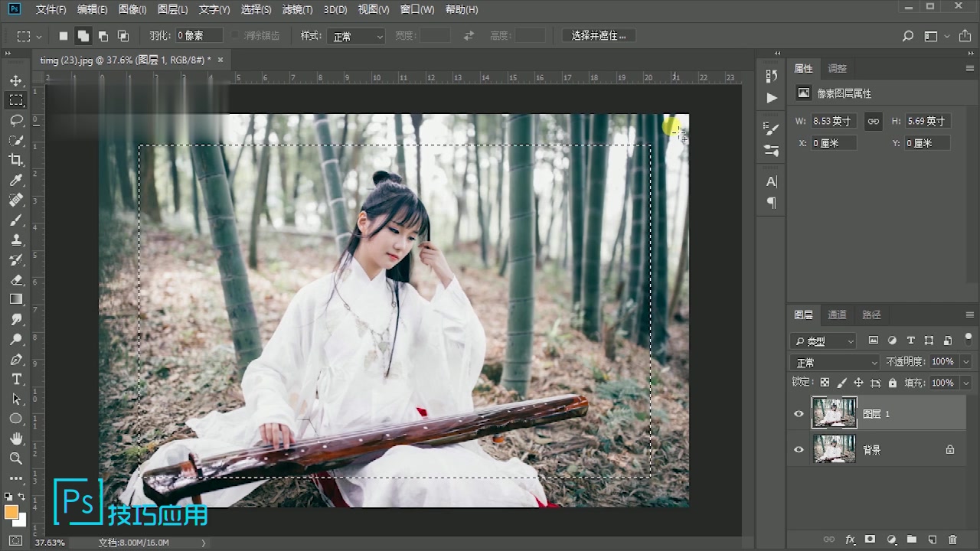
Task: Swap foreground and background colors
Action: pyautogui.click(x=23, y=497)
